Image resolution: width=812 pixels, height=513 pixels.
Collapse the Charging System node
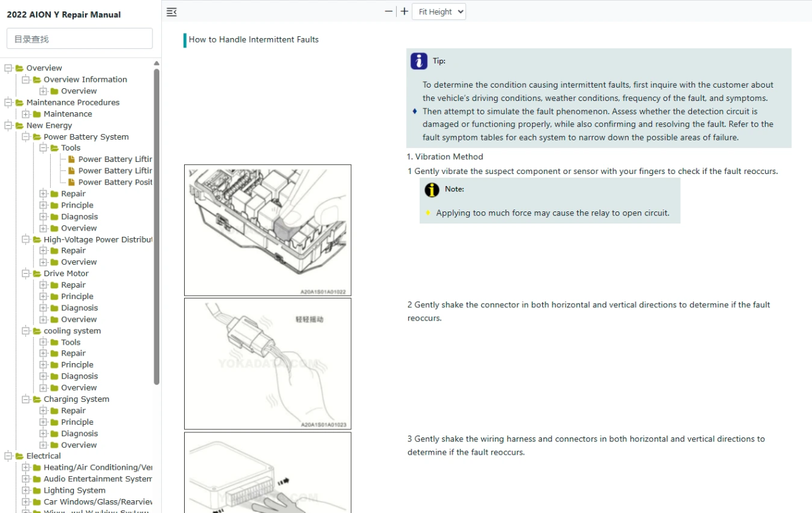pos(26,399)
